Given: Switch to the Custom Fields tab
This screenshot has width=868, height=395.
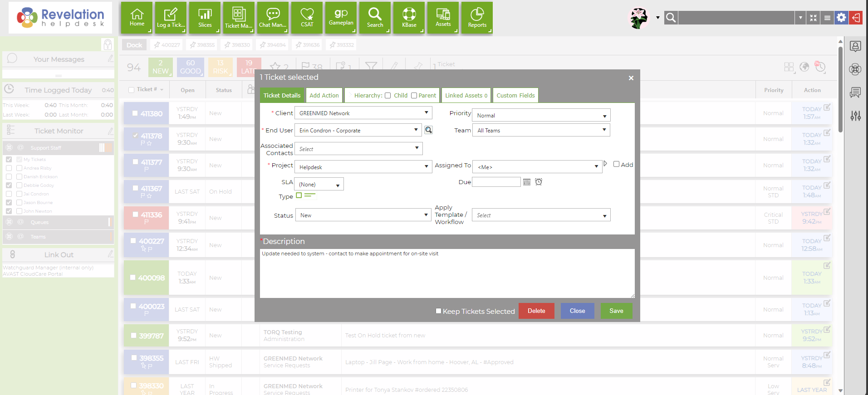Looking at the screenshot, I should point(515,95).
